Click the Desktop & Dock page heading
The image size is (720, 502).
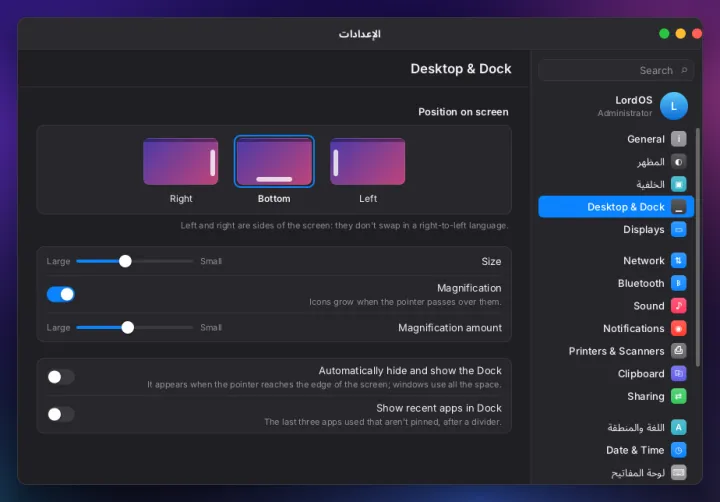click(x=461, y=69)
